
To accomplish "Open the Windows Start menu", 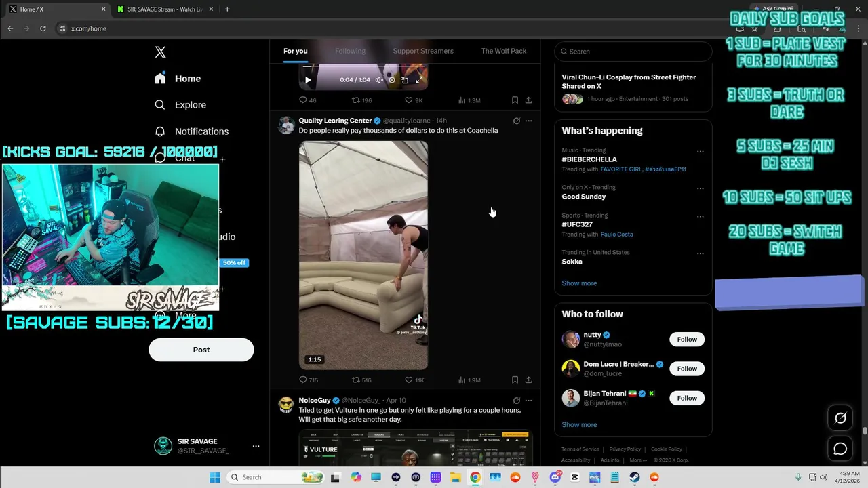I will pos(215,477).
